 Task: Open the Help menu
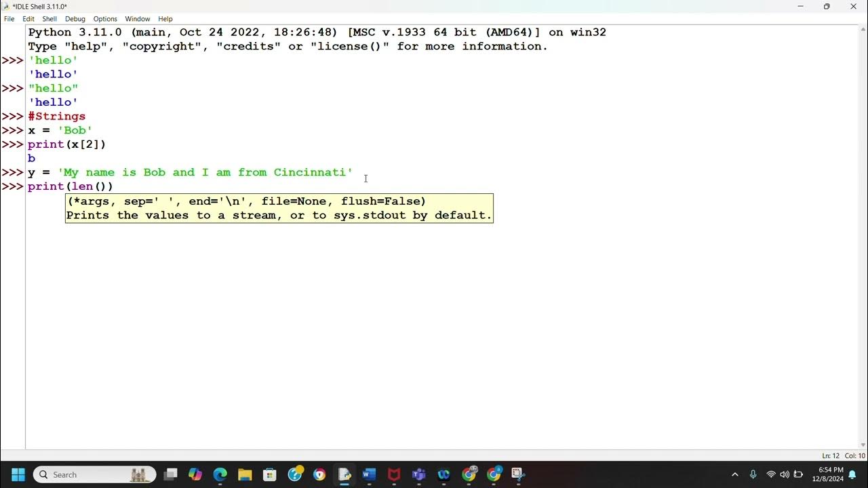click(165, 19)
